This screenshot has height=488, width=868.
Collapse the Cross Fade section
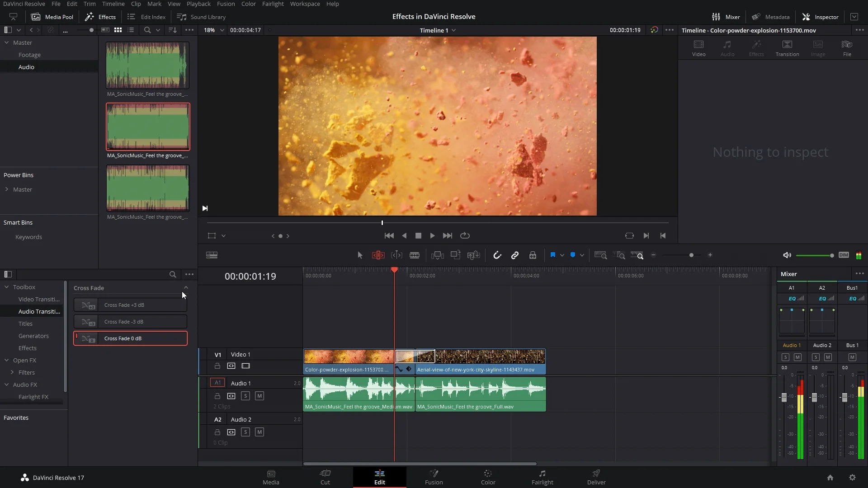click(x=186, y=288)
